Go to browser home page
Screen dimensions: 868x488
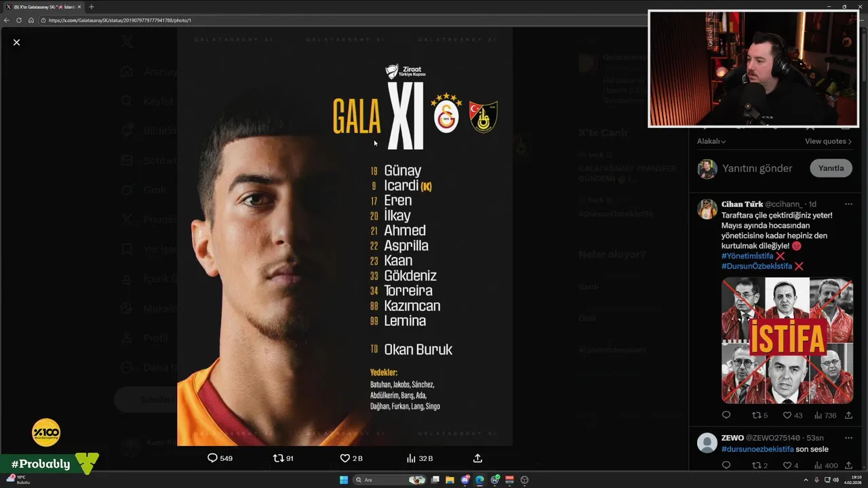tap(31, 20)
